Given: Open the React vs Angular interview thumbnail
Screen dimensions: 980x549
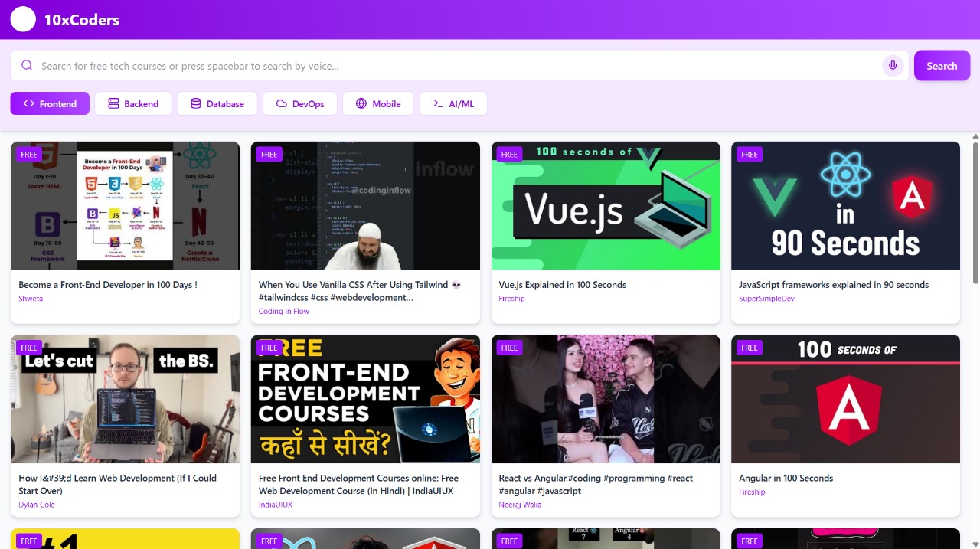Looking at the screenshot, I should point(606,399).
